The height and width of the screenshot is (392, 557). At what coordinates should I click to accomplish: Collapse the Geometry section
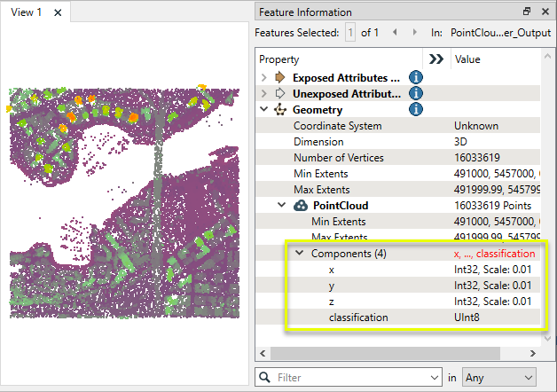[x=263, y=110]
